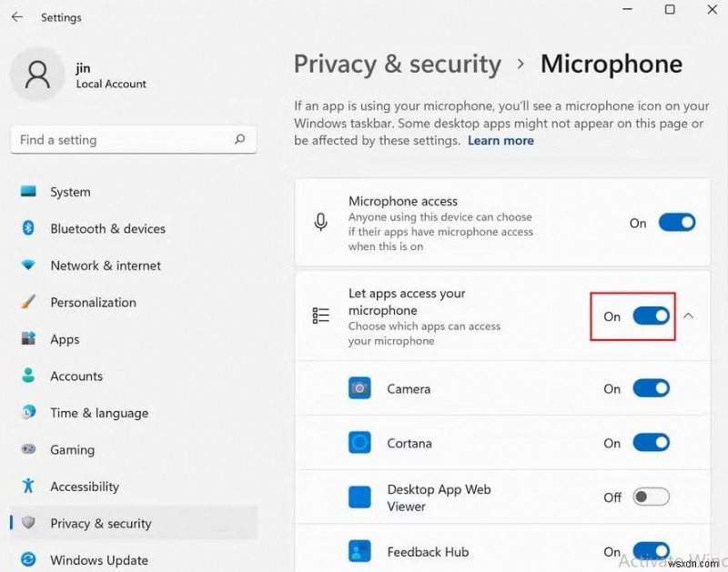The width and height of the screenshot is (728, 572).
Task: Open the search suggestions in Find a setting
Action: click(x=239, y=140)
